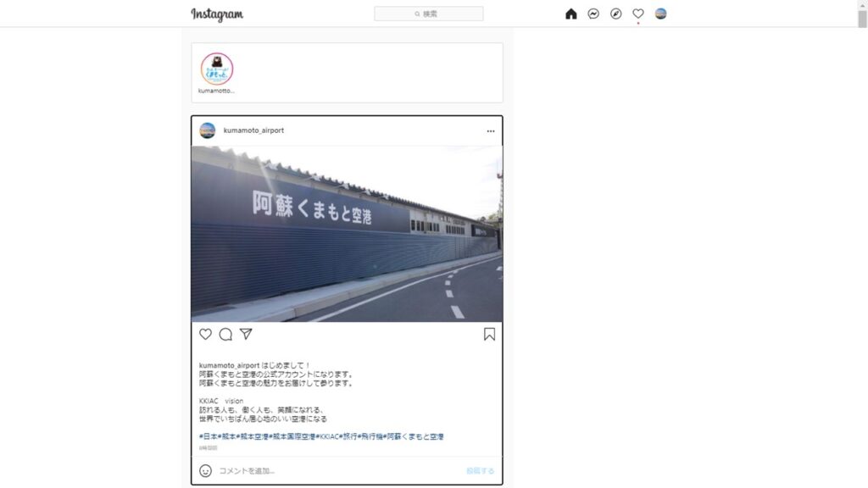Open emoji picker smiley icon

[x=205, y=471]
